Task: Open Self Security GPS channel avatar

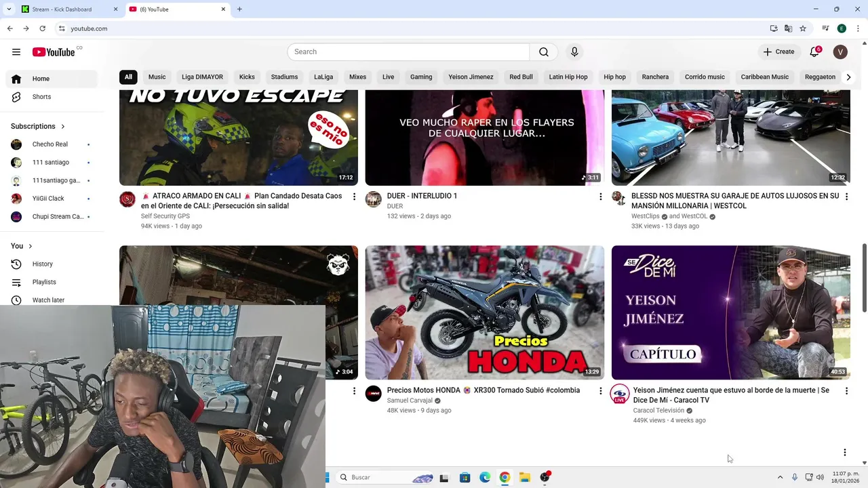Action: click(127, 199)
